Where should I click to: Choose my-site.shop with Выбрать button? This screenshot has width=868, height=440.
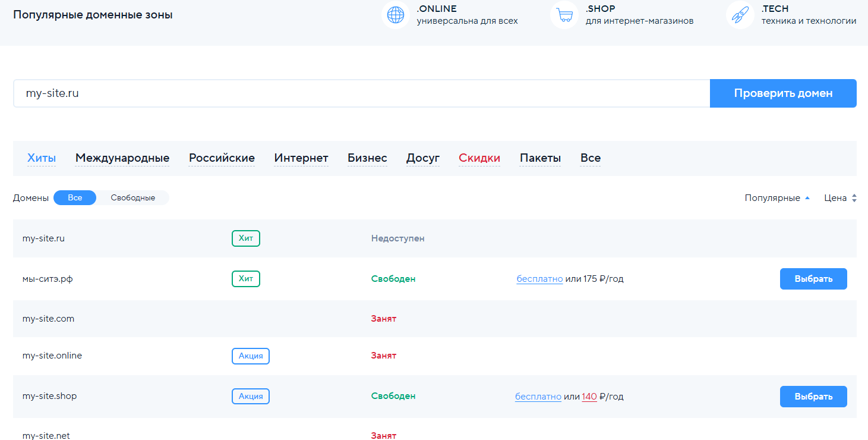(813, 397)
